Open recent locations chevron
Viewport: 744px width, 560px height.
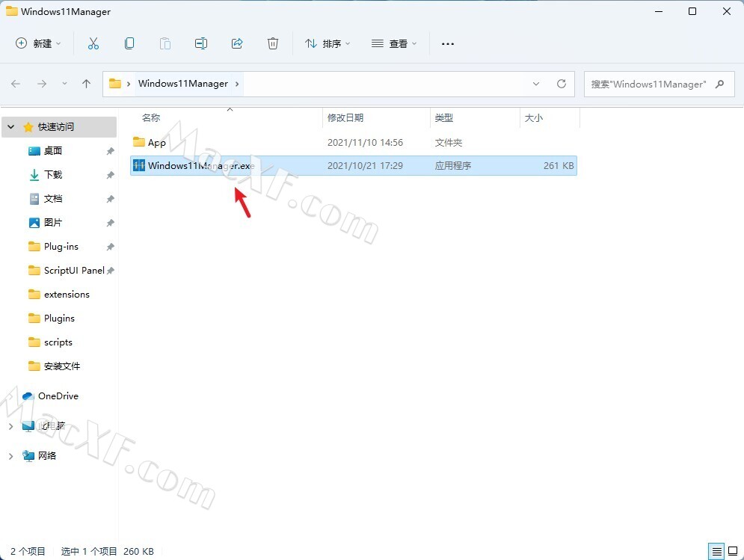(x=64, y=84)
